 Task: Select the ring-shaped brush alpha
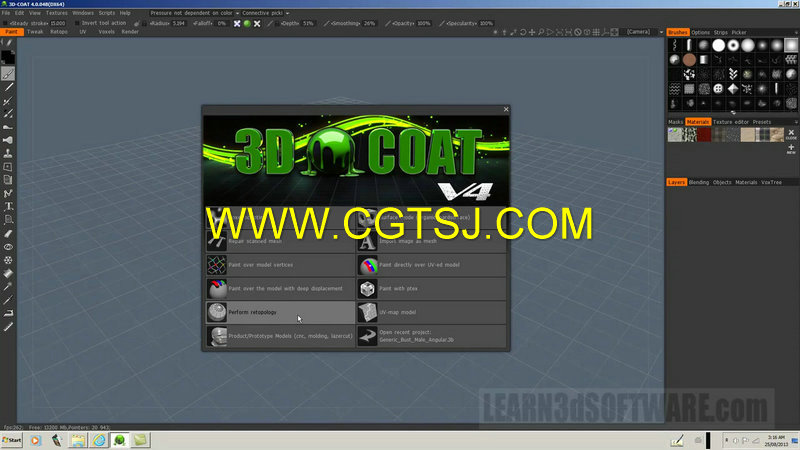[x=733, y=45]
